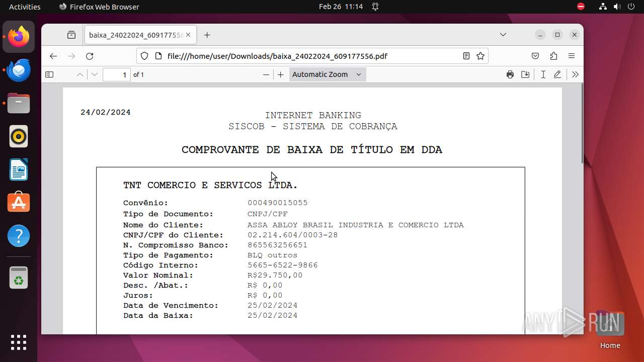Screen dimensions: 644x362
Task: Go to next page arrow
Action: coord(95,74)
